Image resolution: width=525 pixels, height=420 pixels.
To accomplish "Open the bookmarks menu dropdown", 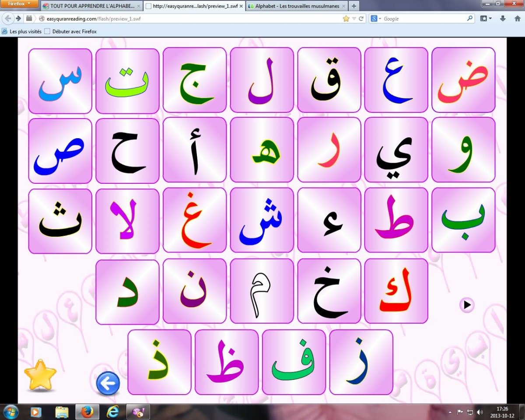I will [486, 18].
